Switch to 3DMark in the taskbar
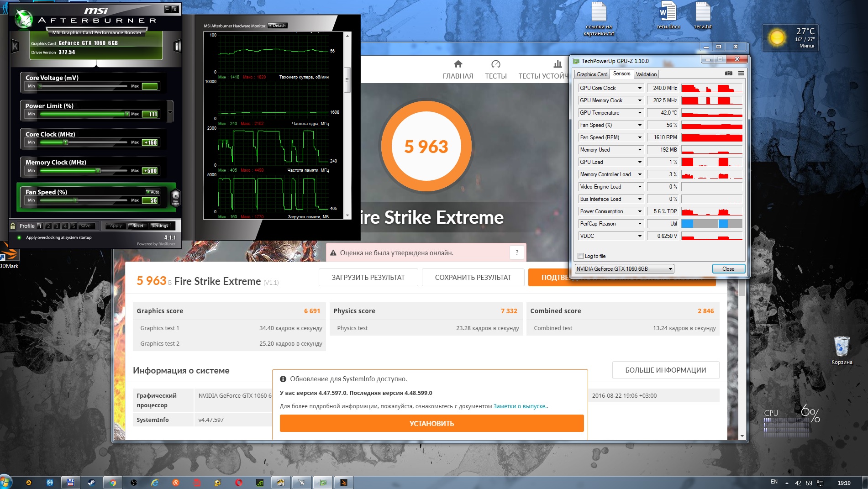 click(344, 482)
